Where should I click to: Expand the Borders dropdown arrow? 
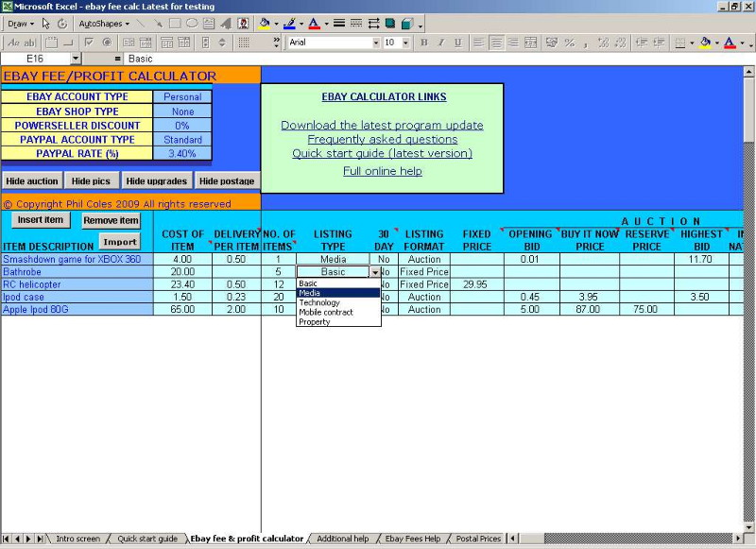[x=692, y=43]
